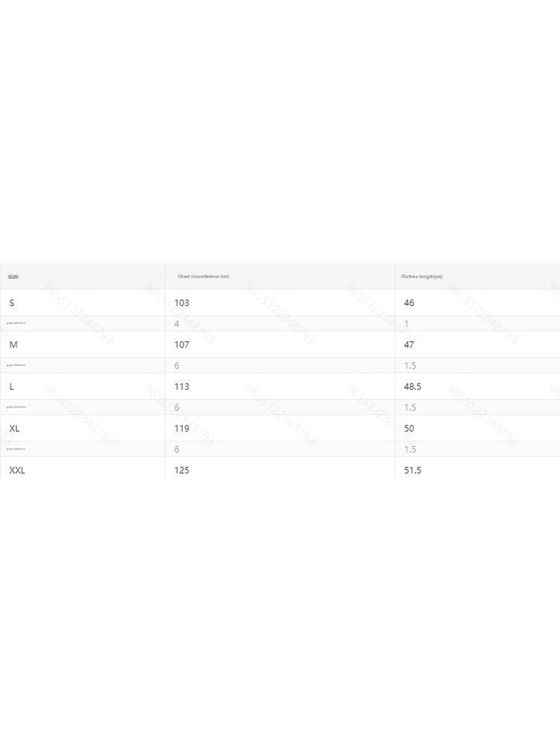
Task: Click the XXL size row label
Action: pos(17,470)
